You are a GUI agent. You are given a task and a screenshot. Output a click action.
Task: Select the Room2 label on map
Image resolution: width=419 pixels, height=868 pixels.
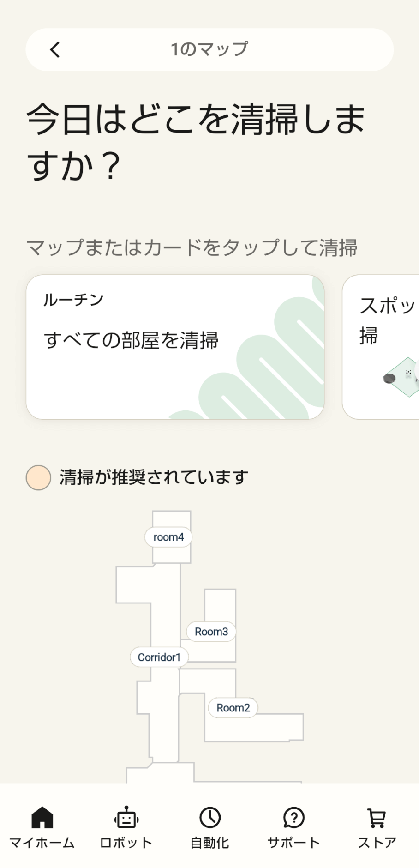(233, 707)
